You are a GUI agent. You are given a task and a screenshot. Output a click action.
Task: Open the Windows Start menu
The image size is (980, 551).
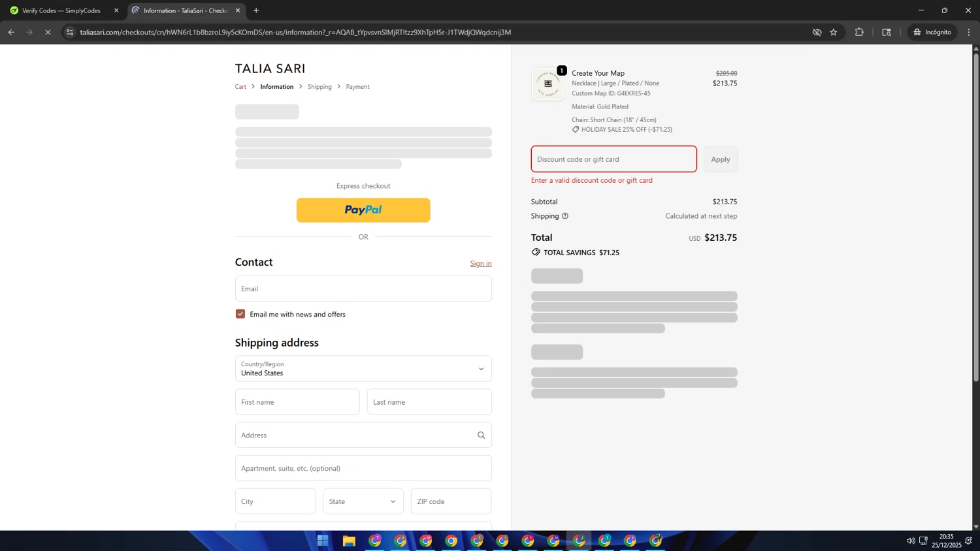(x=323, y=541)
